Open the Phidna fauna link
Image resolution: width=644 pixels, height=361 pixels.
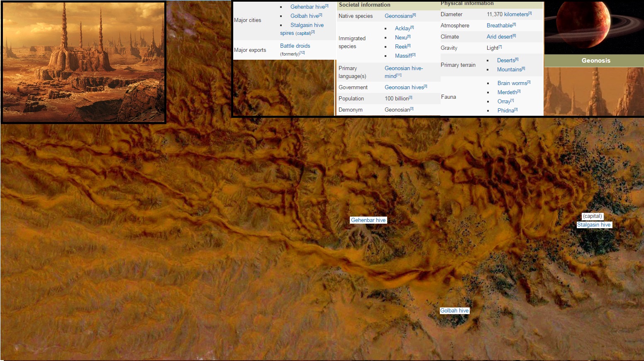[x=505, y=111]
